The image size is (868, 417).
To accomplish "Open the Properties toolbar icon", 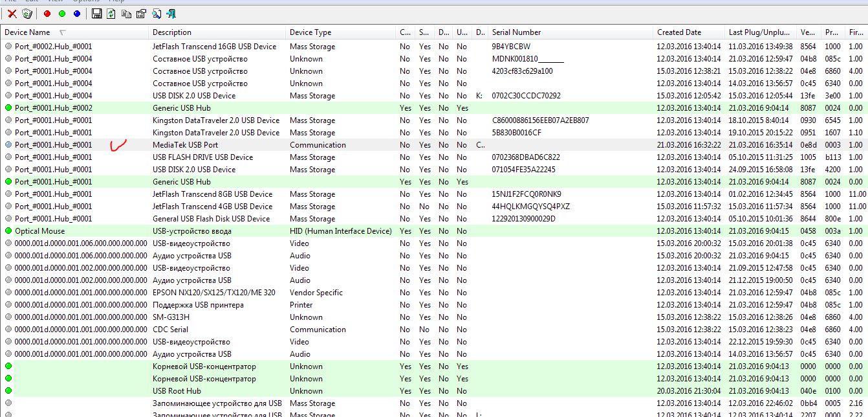I will click(141, 14).
